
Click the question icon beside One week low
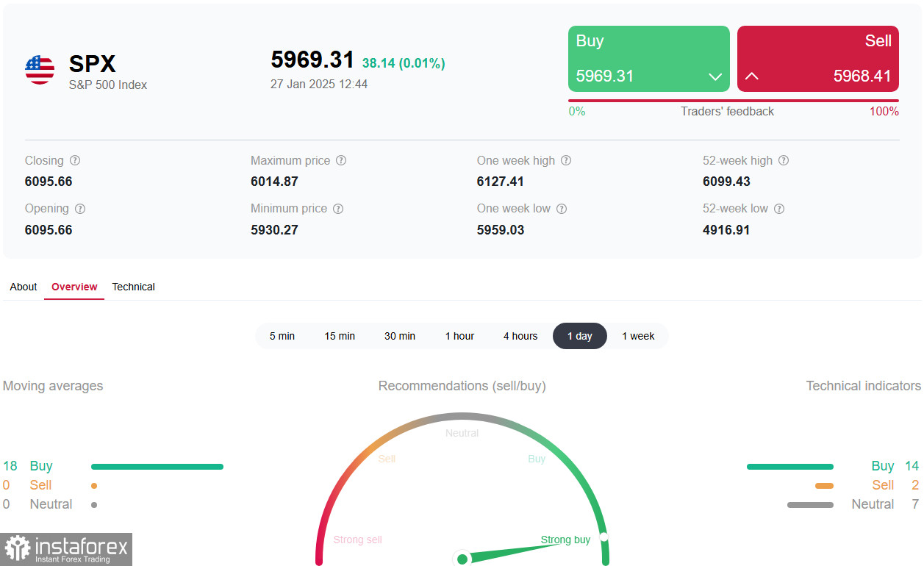pos(562,209)
